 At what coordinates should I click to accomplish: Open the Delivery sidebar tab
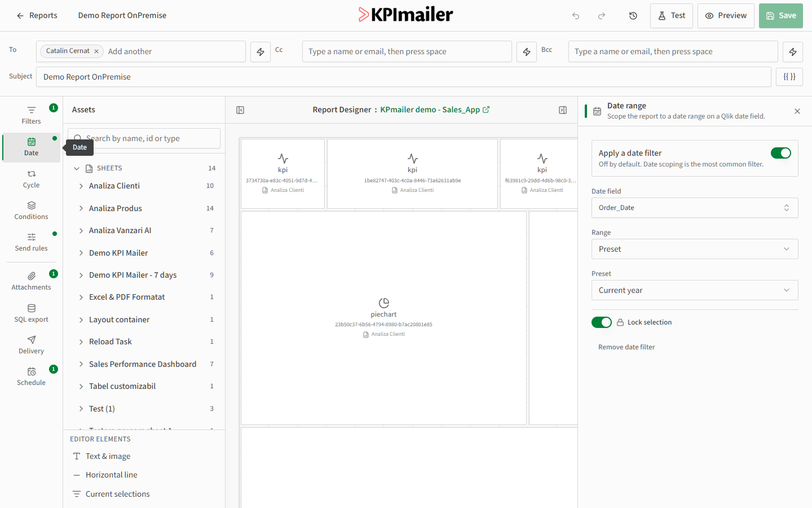click(32, 345)
